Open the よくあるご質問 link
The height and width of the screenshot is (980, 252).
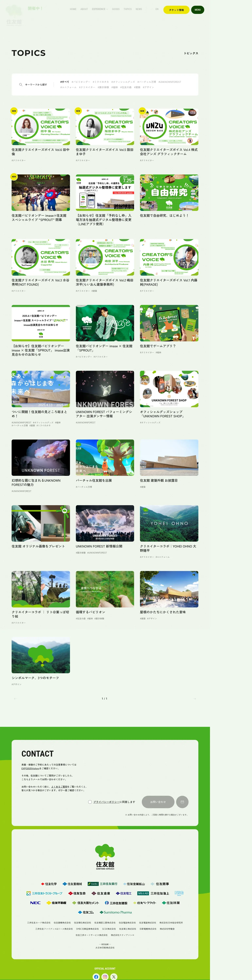59,787
